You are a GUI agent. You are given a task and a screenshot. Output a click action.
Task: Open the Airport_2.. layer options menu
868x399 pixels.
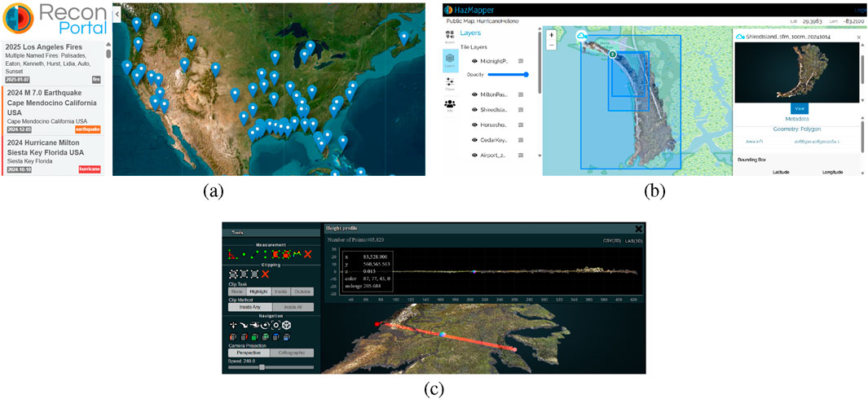point(520,156)
